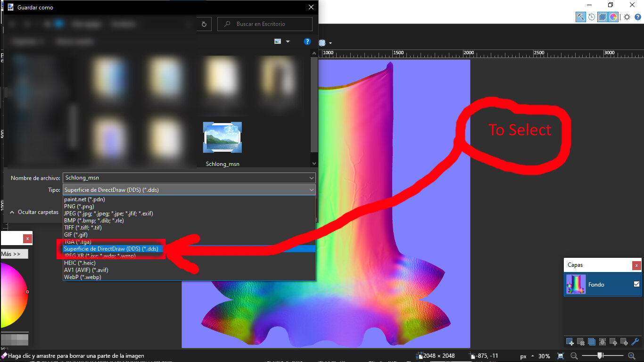Add a new layer in Capas panel
Image resolution: width=644 pixels, height=362 pixels.
click(x=570, y=342)
